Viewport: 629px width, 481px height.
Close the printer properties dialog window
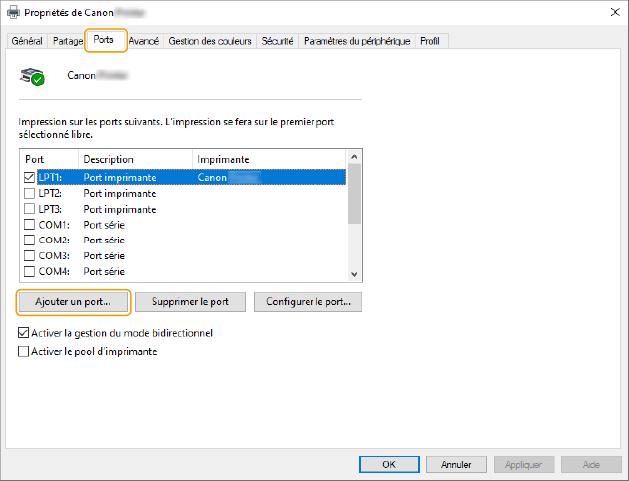(612, 11)
